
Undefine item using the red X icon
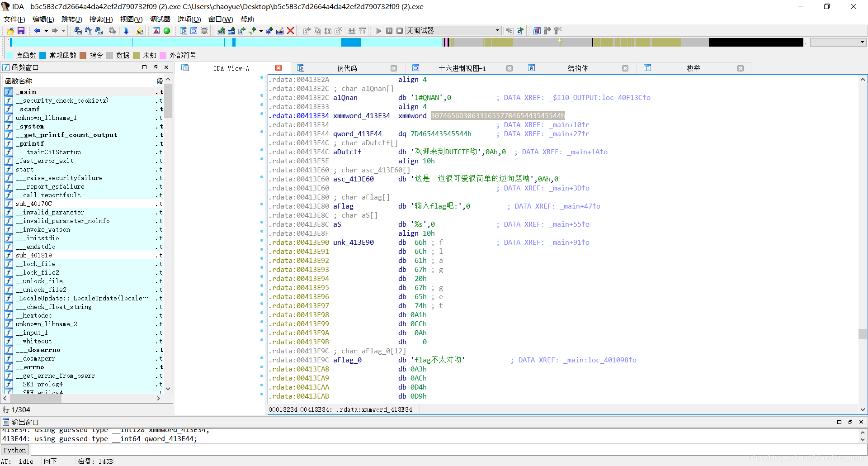(x=290, y=30)
